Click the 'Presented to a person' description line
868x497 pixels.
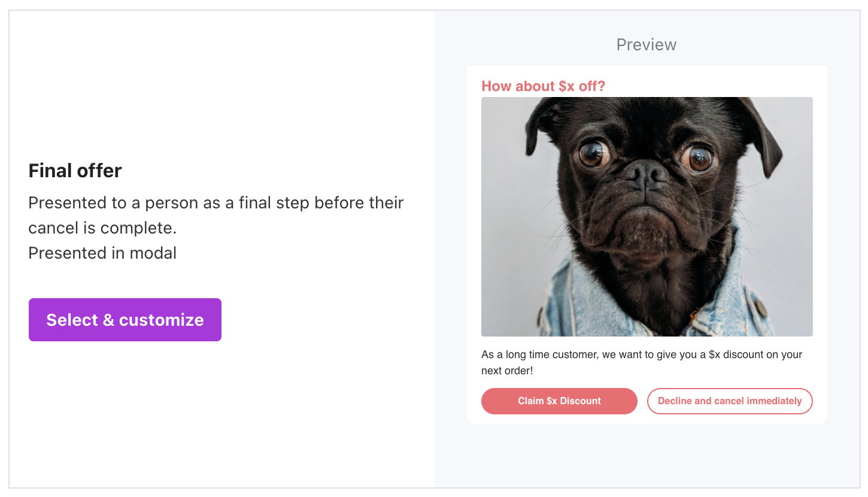click(x=216, y=202)
